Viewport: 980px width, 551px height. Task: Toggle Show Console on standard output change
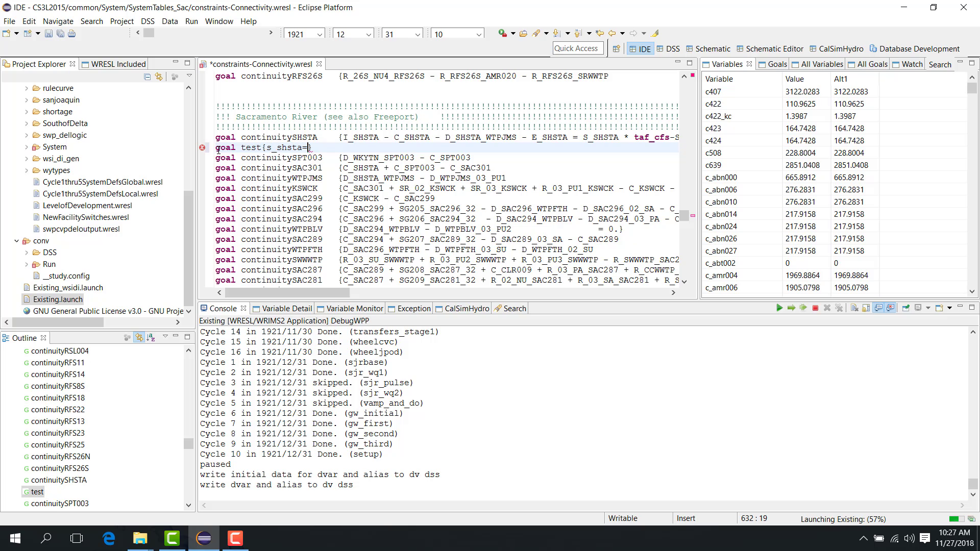(878, 308)
